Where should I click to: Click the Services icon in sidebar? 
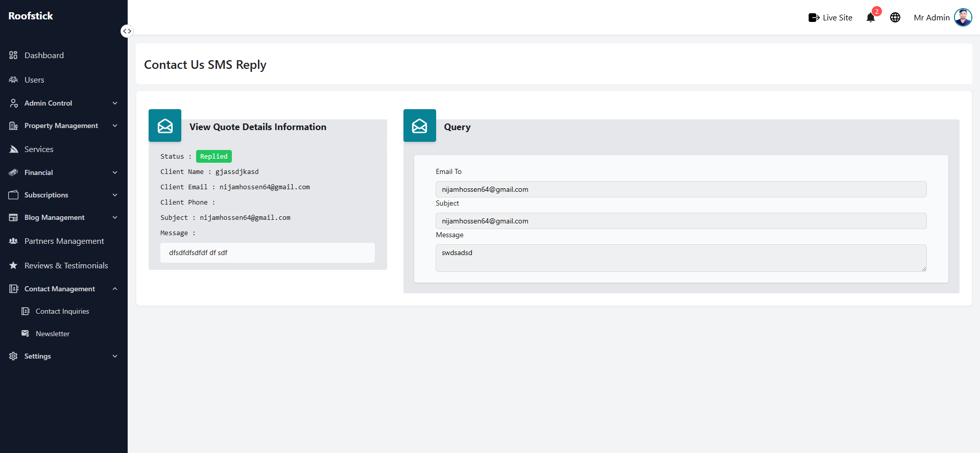[14, 149]
